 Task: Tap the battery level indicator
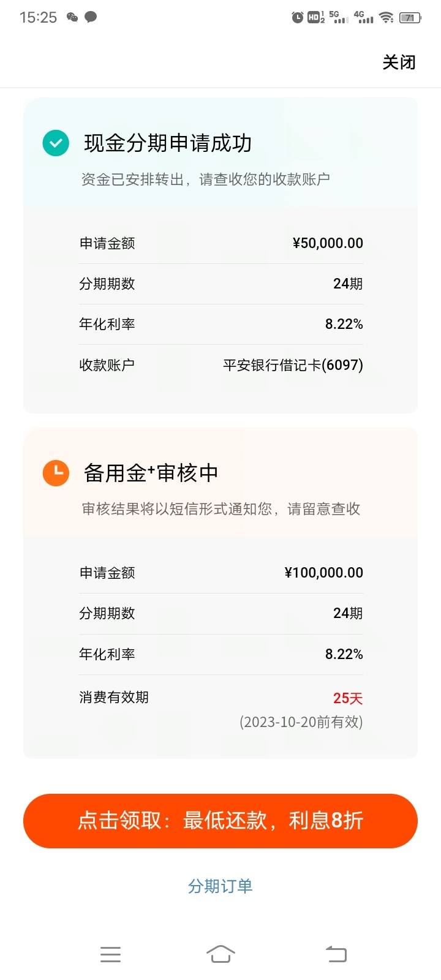pyautogui.click(x=410, y=18)
